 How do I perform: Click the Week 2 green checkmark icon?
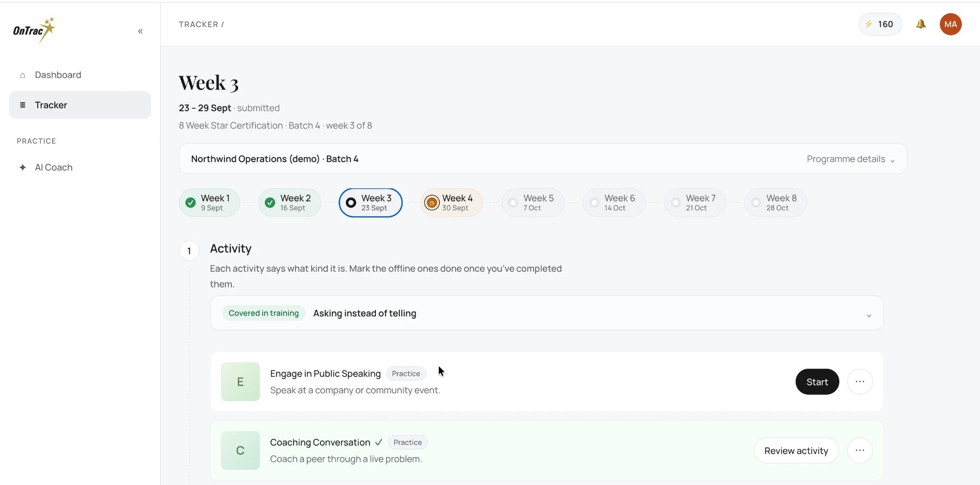[x=270, y=203]
